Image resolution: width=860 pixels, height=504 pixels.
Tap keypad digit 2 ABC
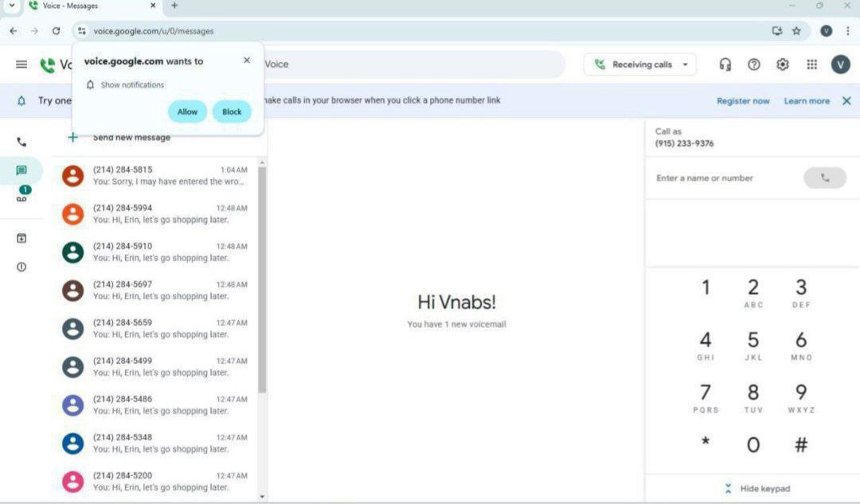(753, 293)
